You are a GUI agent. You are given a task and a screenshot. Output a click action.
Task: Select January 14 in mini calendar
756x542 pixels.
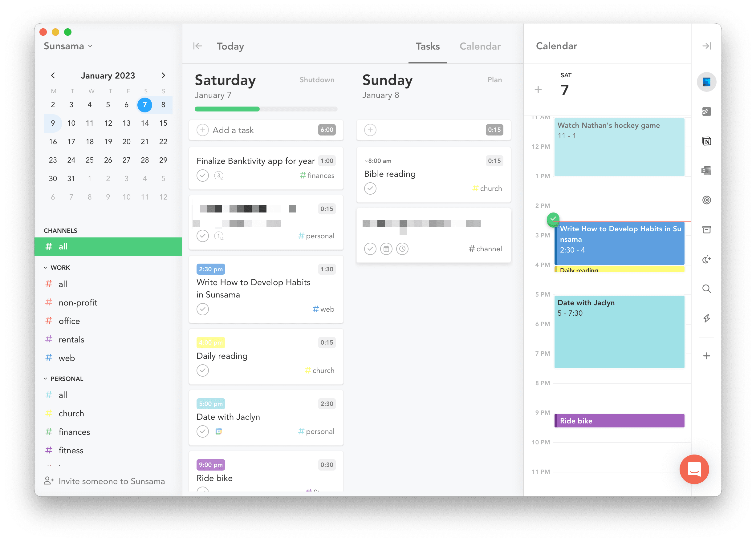point(145,123)
